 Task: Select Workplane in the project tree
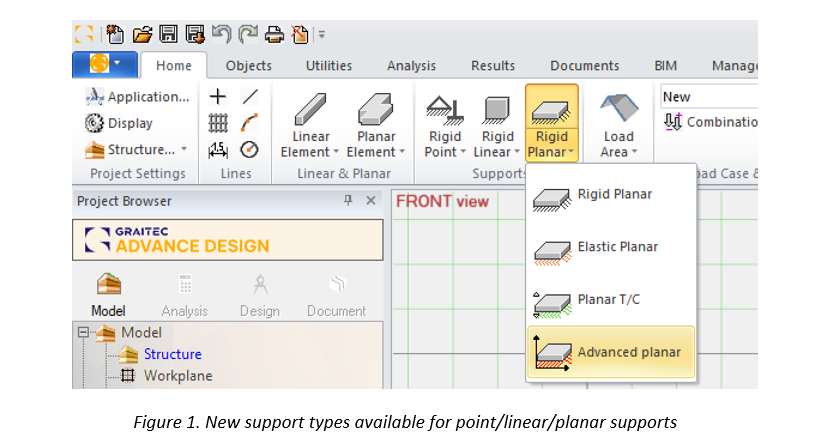tap(178, 376)
